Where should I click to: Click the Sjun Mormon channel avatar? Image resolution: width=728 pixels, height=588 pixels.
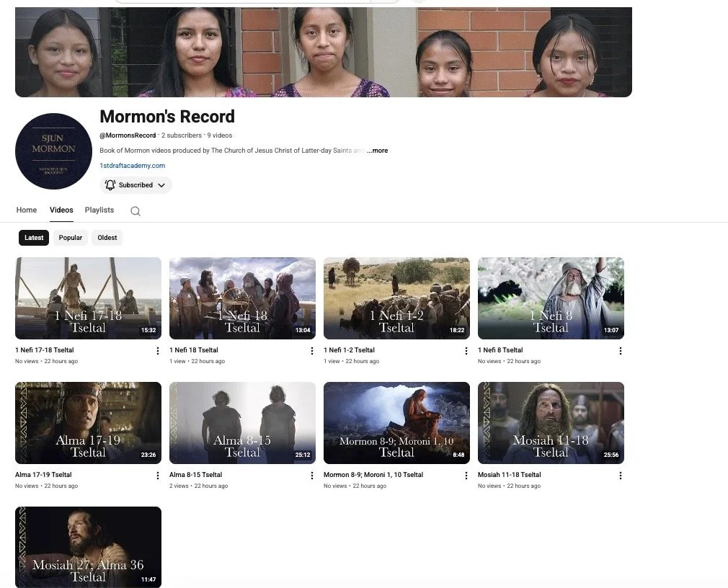coord(53,151)
